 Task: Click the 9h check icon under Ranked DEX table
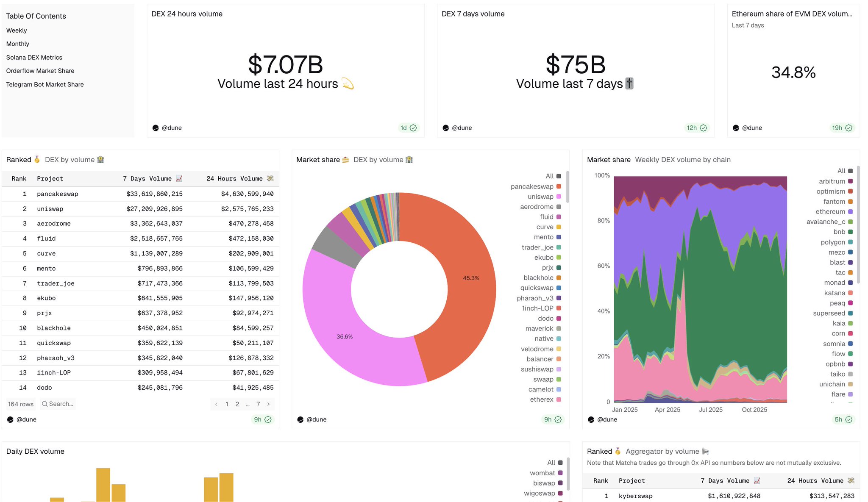(268, 419)
